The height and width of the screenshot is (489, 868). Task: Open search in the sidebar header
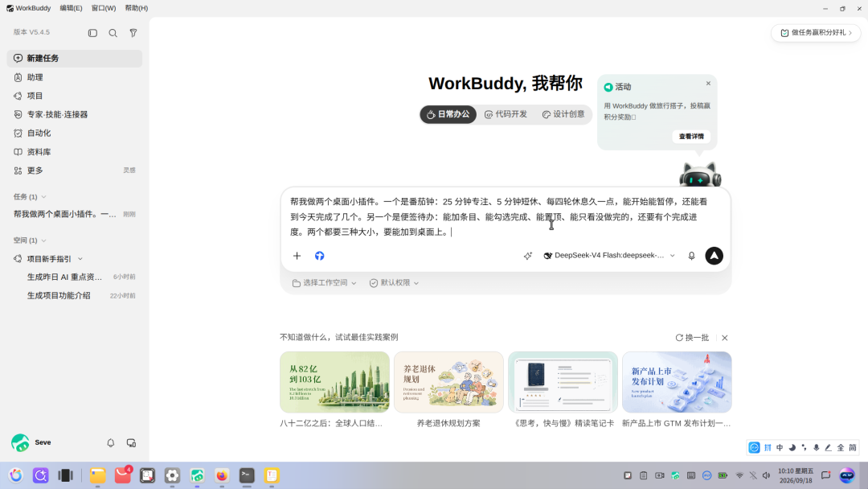113,33
